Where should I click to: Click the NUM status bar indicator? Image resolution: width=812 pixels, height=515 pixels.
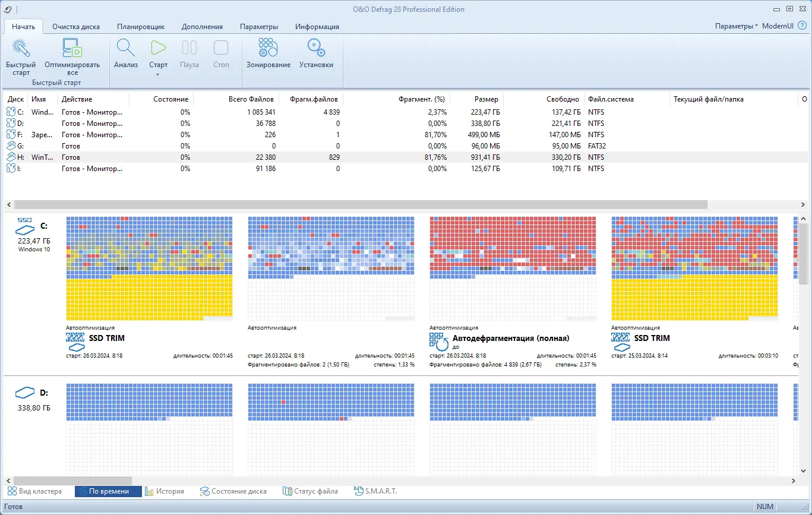(x=765, y=507)
